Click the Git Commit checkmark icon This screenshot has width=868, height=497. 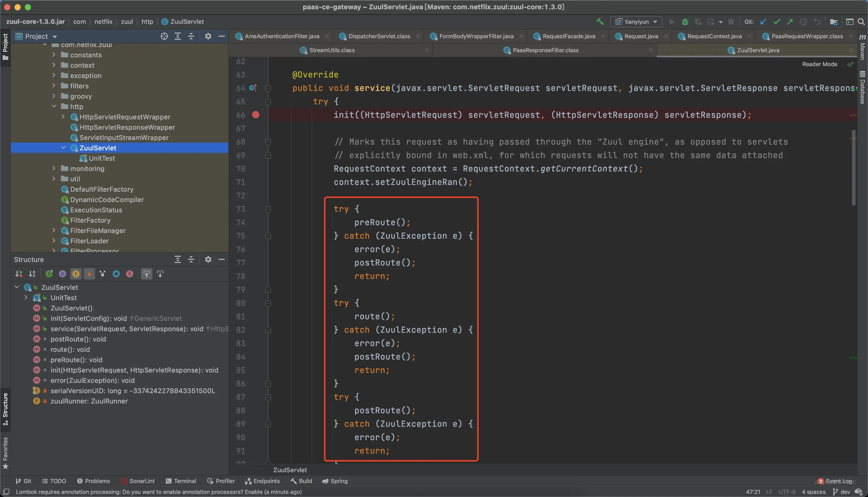point(777,21)
